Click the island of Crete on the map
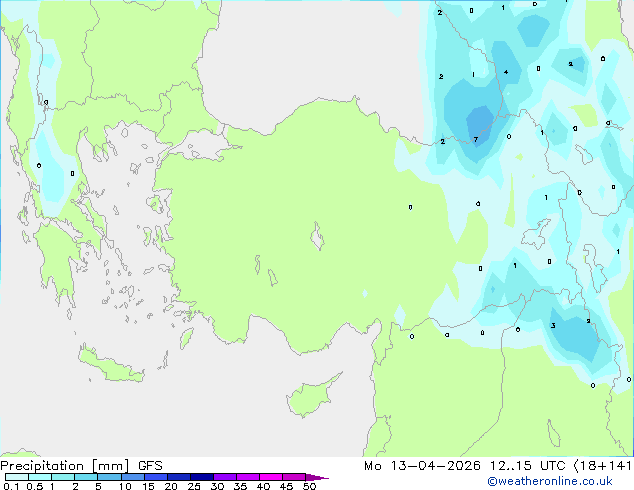 (x=110, y=364)
